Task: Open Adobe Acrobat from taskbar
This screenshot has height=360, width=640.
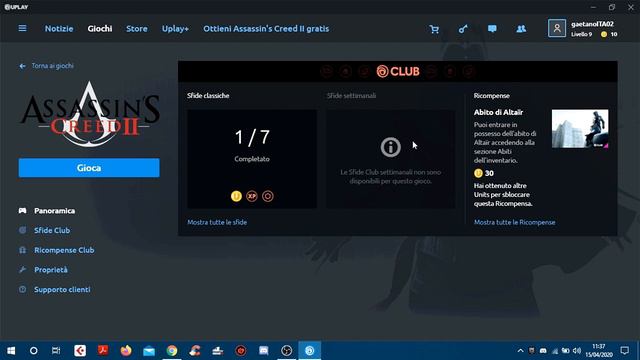Action: [103, 351]
